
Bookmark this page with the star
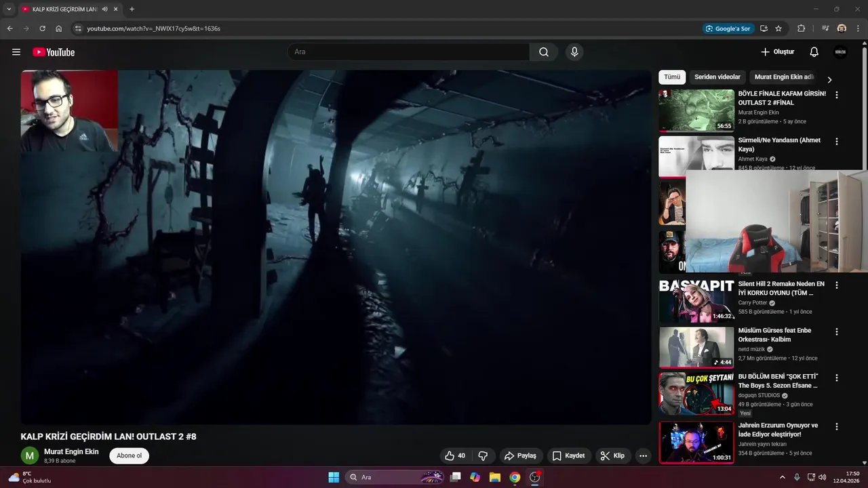778,28
